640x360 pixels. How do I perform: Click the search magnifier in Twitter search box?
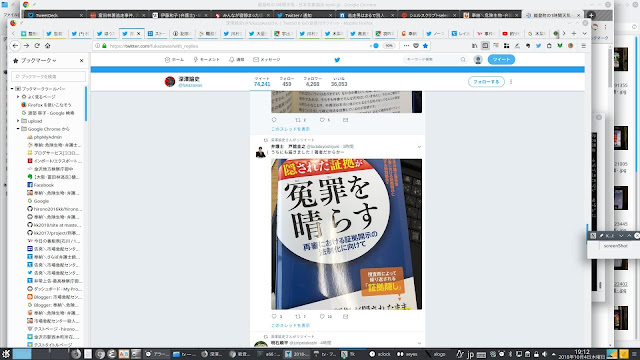[463, 60]
